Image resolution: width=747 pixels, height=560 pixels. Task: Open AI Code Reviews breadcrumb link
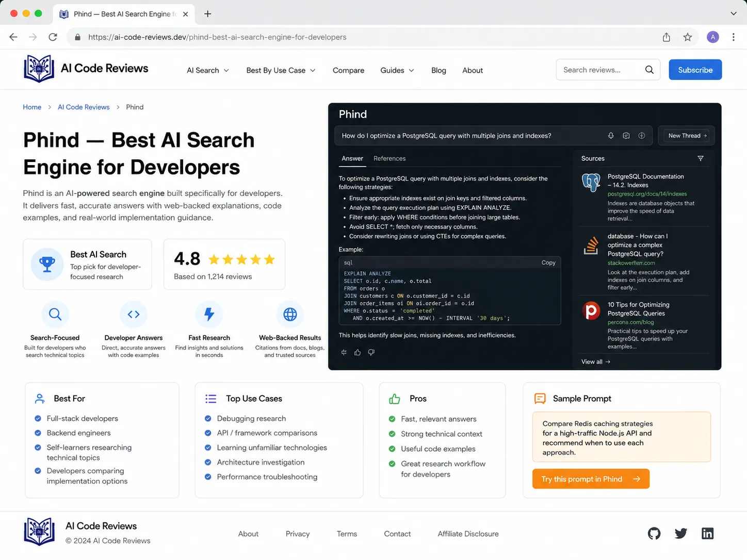pos(84,107)
